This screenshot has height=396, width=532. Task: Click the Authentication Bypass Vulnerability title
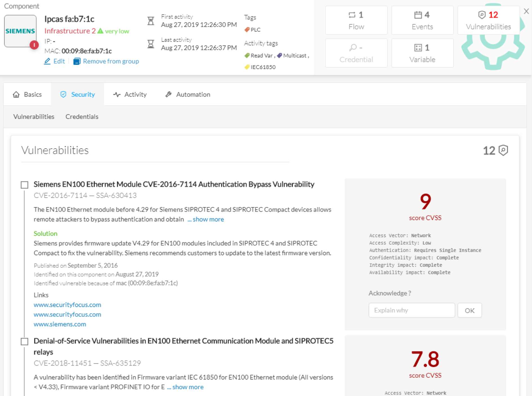pos(174,184)
